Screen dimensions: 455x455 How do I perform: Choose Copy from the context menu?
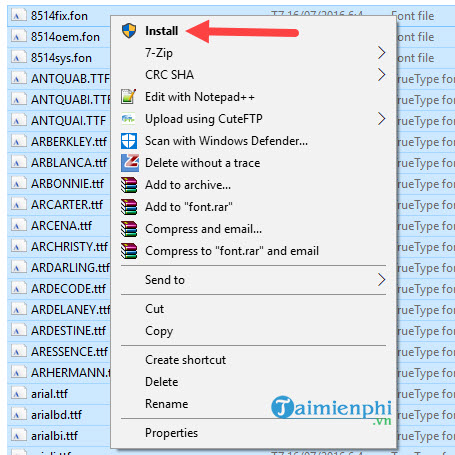pos(159,331)
